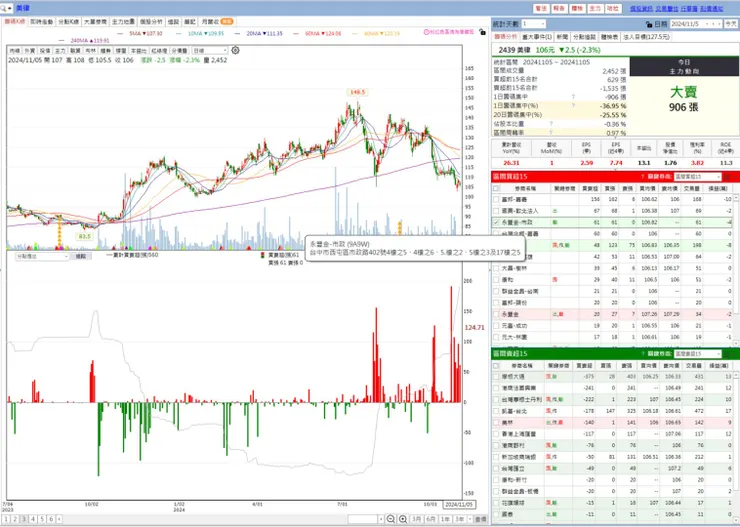
Task: Open chart settings gear icon
Action: point(235,50)
